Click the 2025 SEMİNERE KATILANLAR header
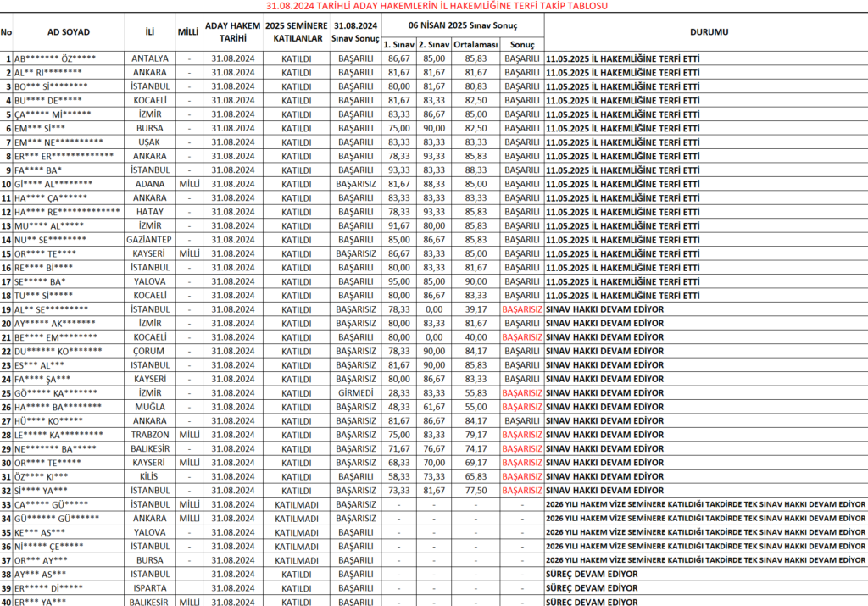The height and width of the screenshot is (606, 868). (296, 32)
